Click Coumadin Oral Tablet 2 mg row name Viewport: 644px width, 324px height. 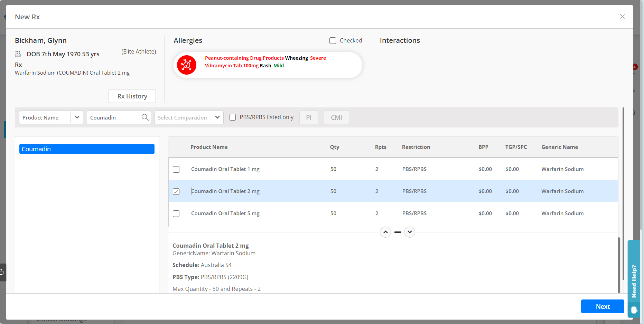[225, 191]
